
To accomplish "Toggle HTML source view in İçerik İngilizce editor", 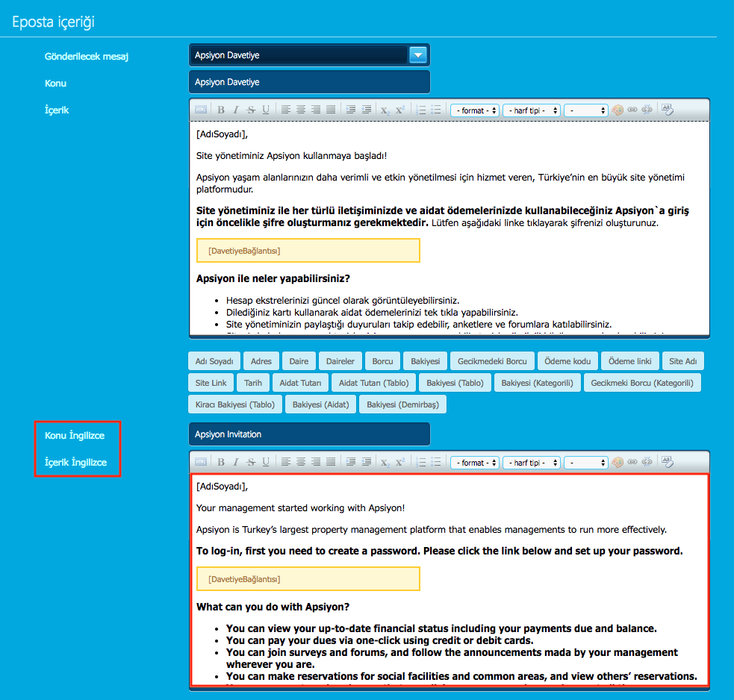I will [201, 462].
